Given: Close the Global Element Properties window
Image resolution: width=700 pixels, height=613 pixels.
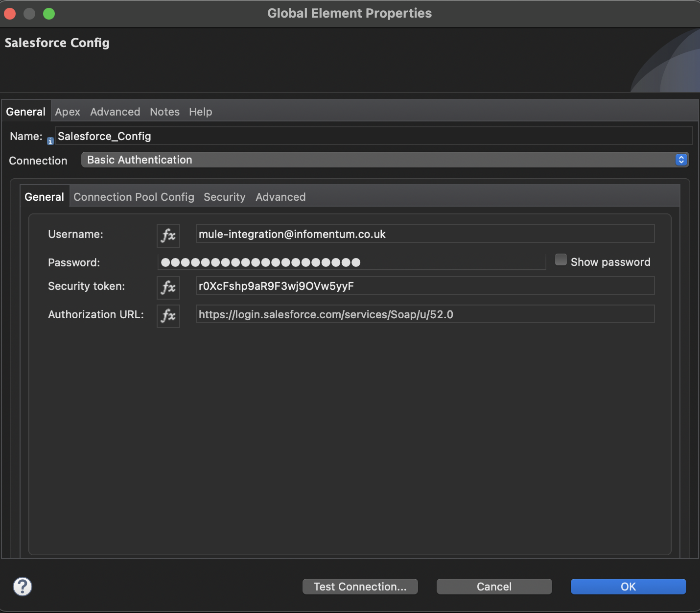Looking at the screenshot, I should [10, 14].
